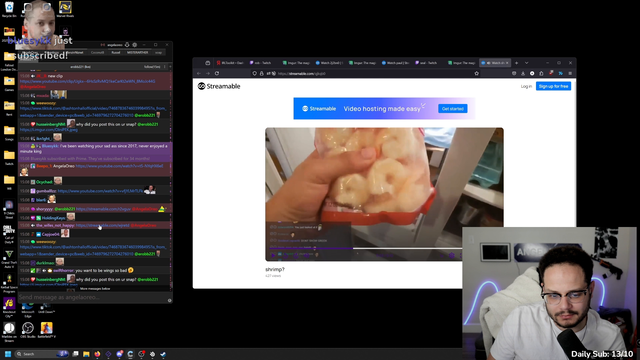Open the youtube clip link in chat
The width and height of the screenshot is (640, 360).
(87, 81)
